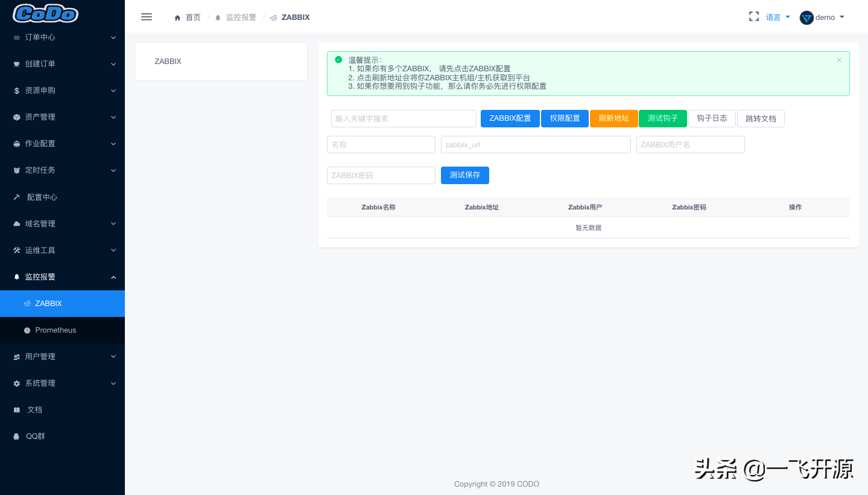The image size is (868, 495).
Task: Click the 作业配置 sidebar icon
Action: pyautogui.click(x=16, y=144)
